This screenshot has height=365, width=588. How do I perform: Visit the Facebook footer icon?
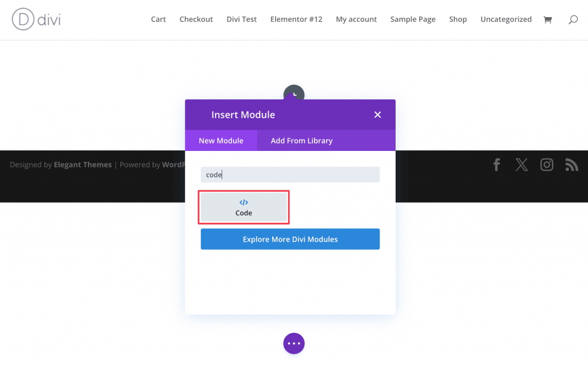[x=497, y=165]
